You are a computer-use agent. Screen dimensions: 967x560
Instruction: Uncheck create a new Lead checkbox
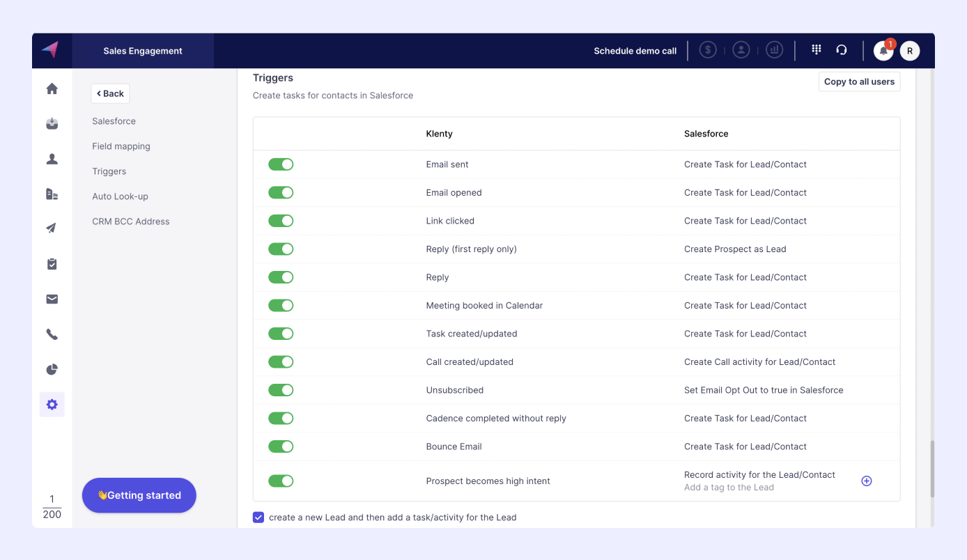[x=258, y=517]
